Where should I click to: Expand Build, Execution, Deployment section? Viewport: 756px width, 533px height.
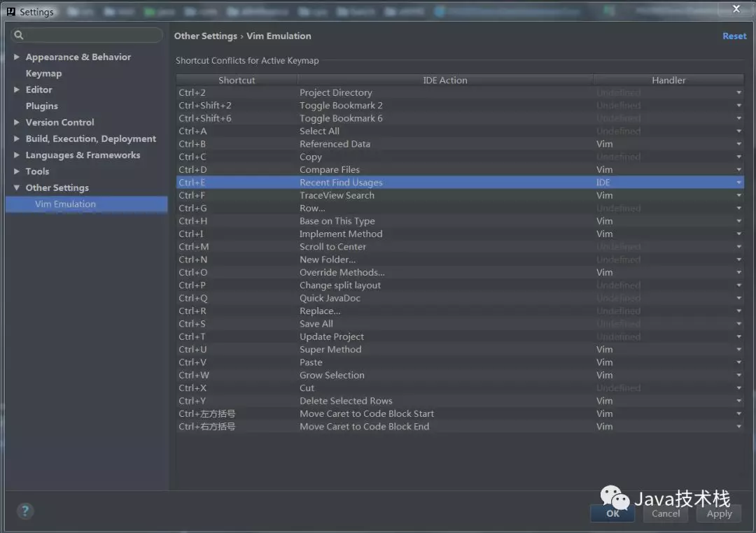(17, 138)
